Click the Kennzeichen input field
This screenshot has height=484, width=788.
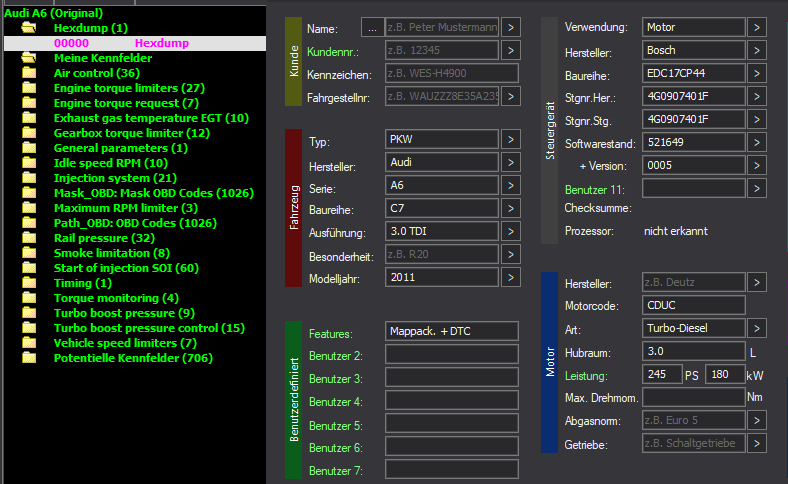click(452, 73)
